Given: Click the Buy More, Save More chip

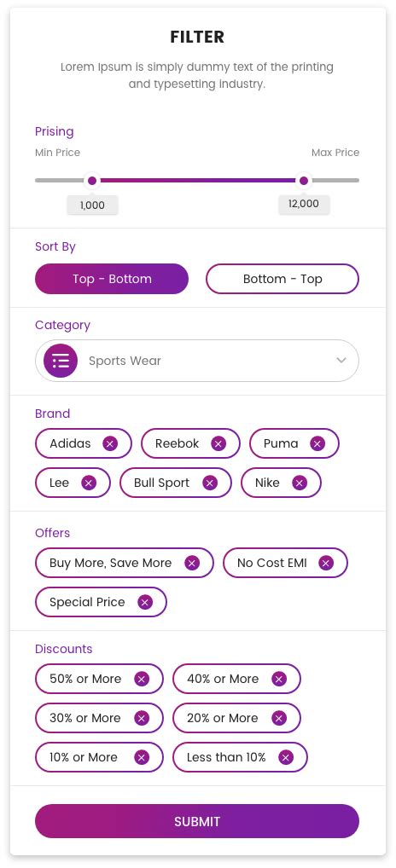Looking at the screenshot, I should pyautogui.click(x=125, y=563).
